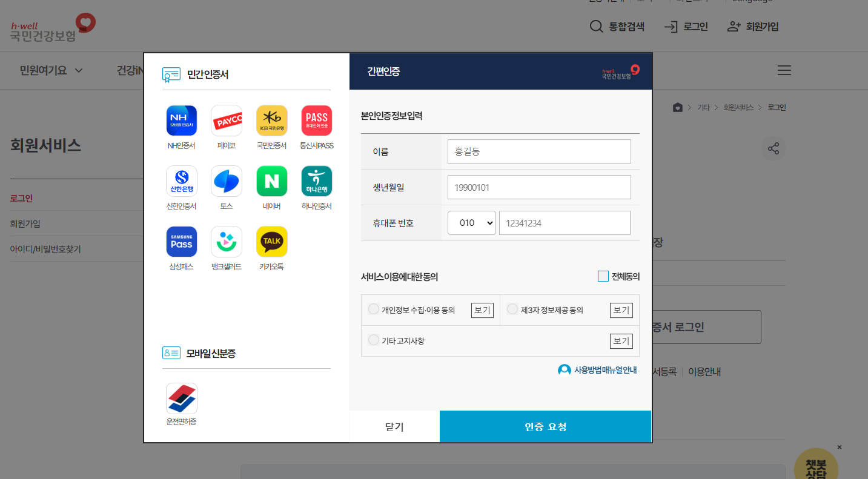View 개인정보 수집·이용 동의 with 보기
This screenshot has height=479, width=868.
482,310
